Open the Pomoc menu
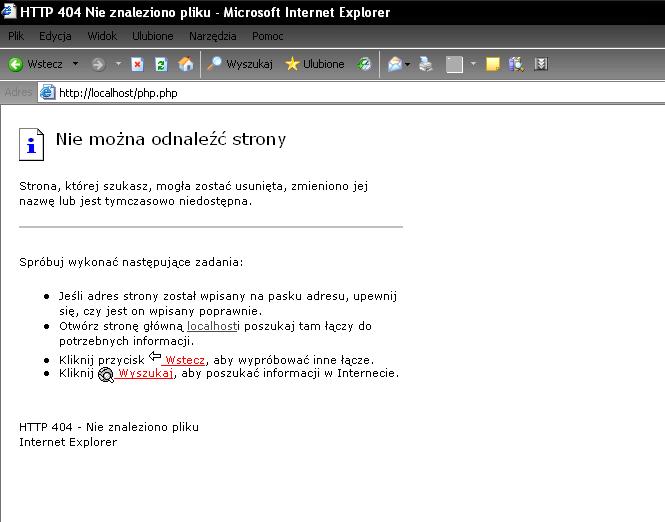The image size is (665, 522). coord(268,36)
